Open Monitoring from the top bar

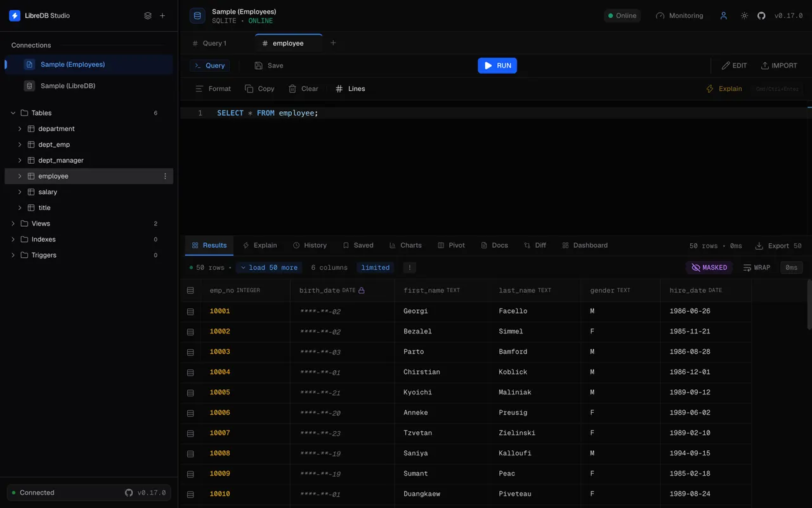click(679, 16)
